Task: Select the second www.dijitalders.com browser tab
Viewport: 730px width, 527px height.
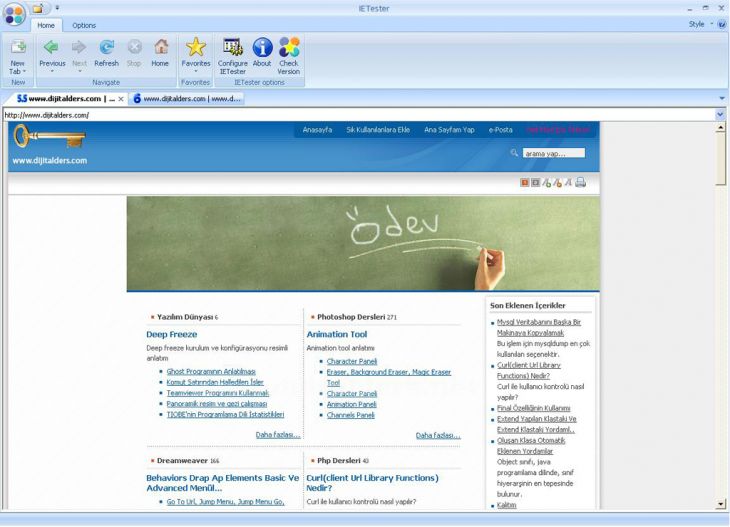Action: click(190, 99)
